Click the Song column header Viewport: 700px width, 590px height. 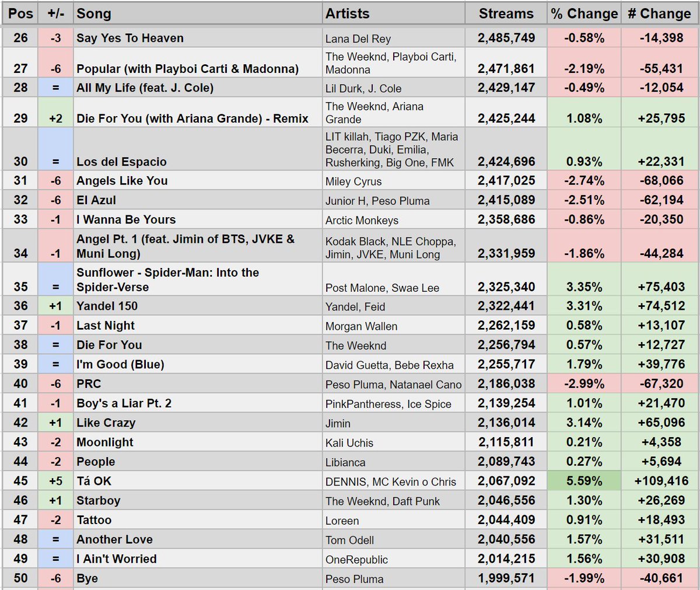click(x=198, y=13)
